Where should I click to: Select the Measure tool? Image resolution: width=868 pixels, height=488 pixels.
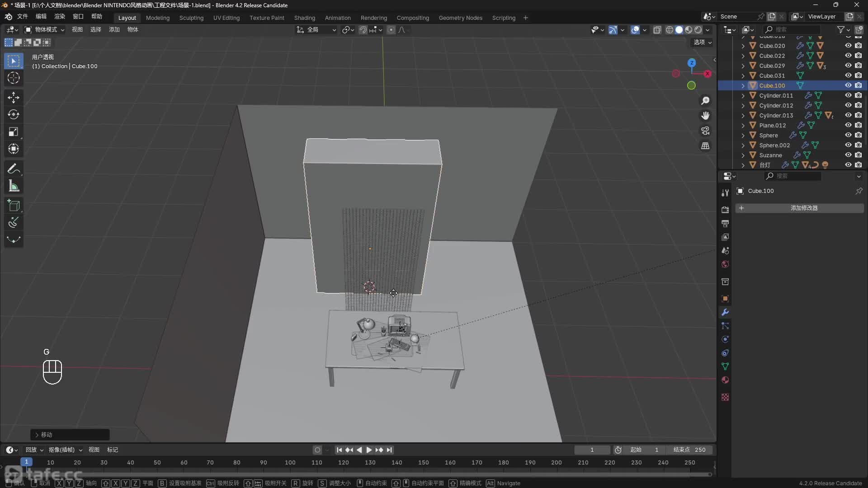(x=14, y=186)
